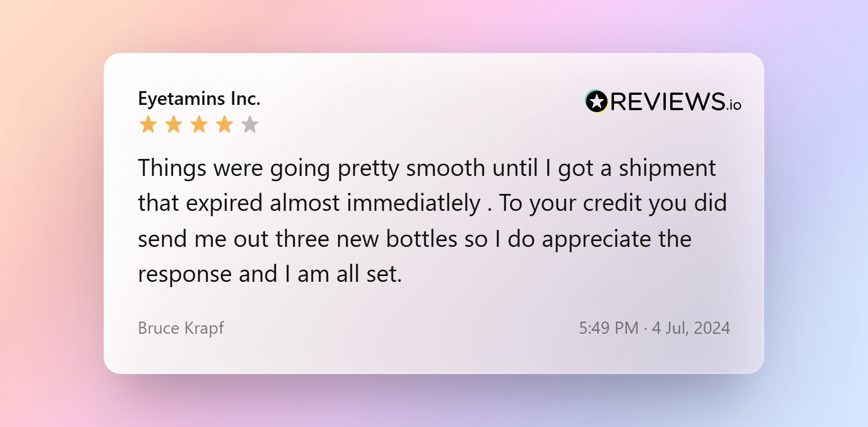Click the REVIEWS wordmark text
The width and height of the screenshot is (868, 427).
[667, 102]
